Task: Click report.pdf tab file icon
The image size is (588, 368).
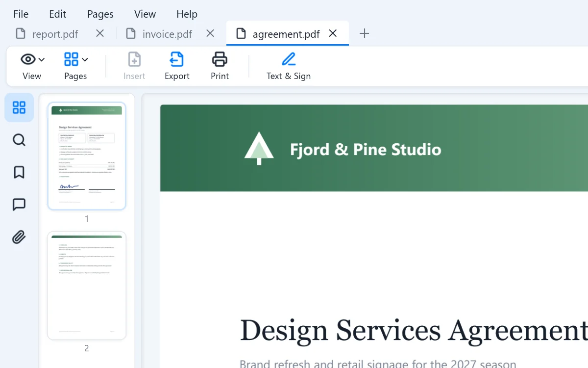Action: point(21,33)
